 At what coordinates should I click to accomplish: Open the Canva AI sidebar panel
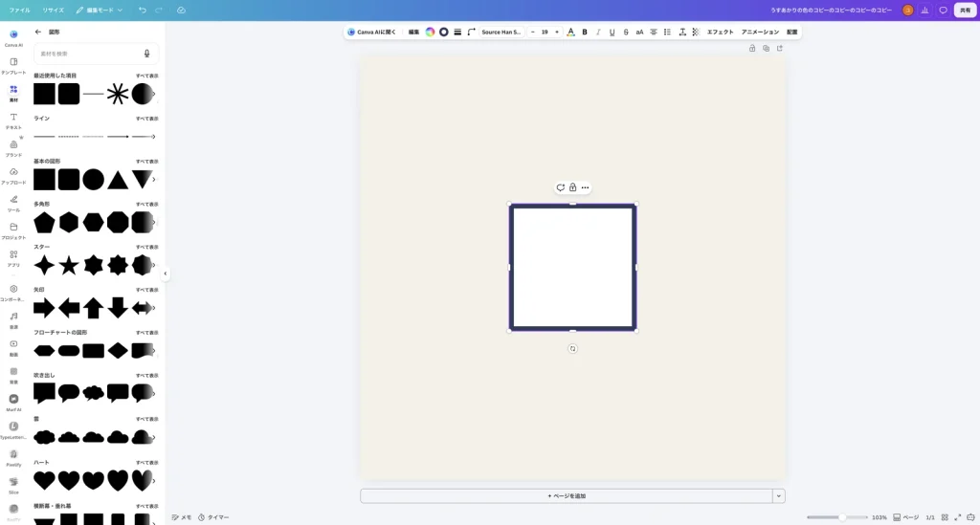13,37
